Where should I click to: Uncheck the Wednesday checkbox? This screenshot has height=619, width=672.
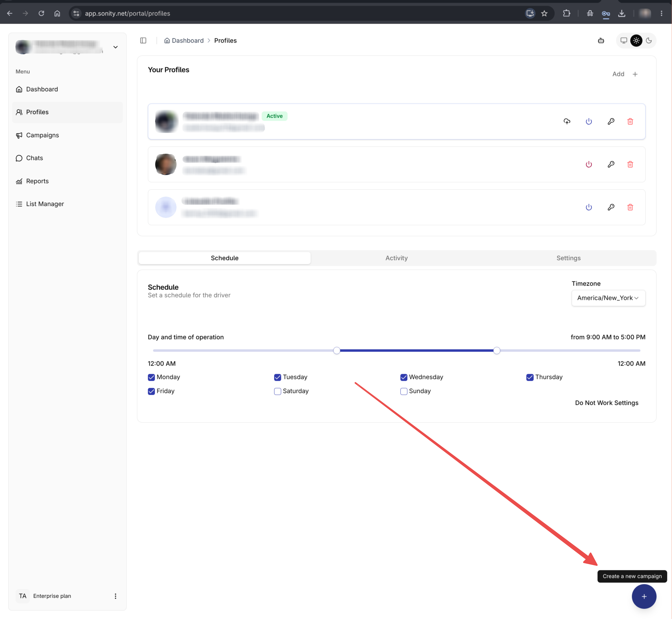(404, 377)
